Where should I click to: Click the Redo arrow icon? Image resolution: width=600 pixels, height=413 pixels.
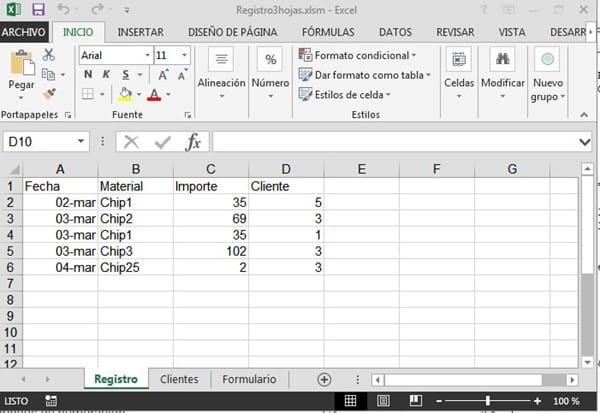[x=97, y=9]
